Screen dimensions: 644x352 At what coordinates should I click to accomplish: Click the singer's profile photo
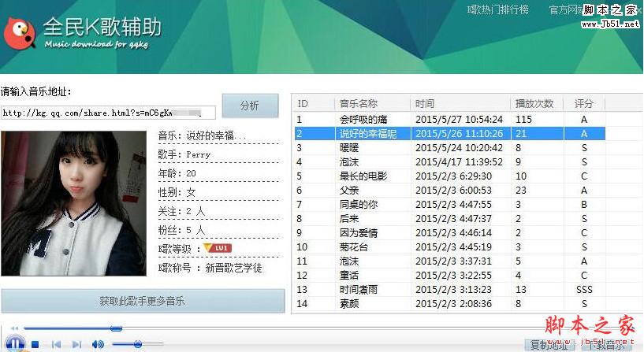(x=73, y=203)
